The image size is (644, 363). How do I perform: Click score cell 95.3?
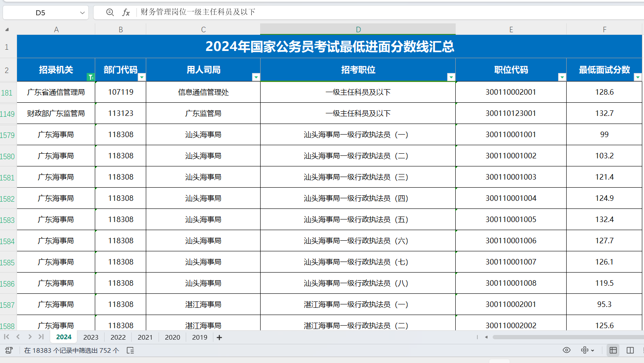[604, 304]
